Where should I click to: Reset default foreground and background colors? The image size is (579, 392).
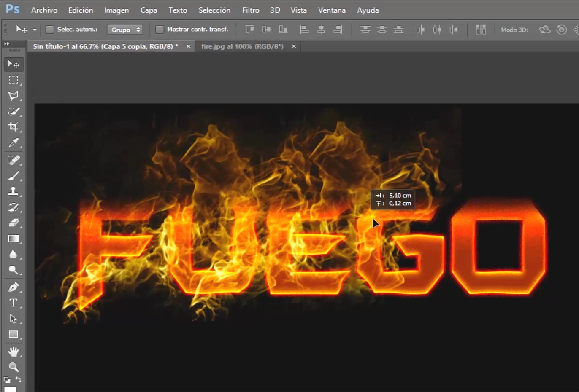pos(7,380)
